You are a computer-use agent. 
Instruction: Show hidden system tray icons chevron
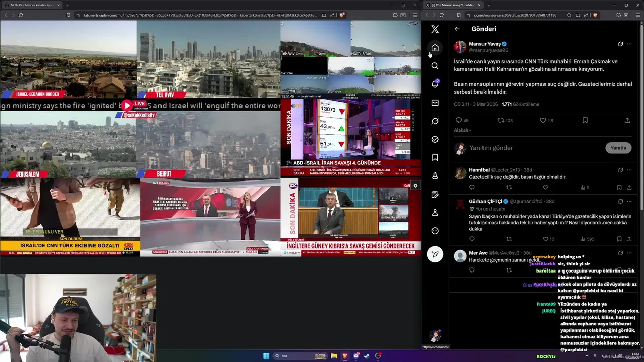click(x=586, y=356)
